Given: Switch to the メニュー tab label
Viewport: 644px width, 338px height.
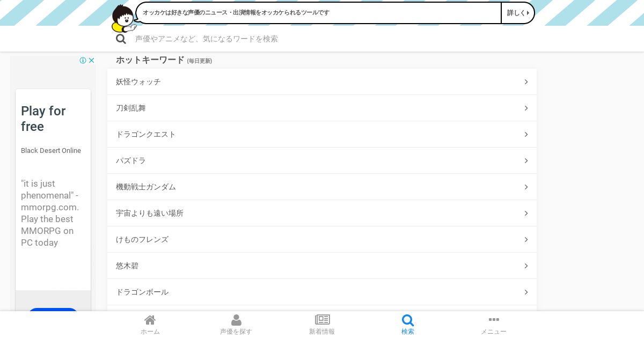Looking at the screenshot, I should click(x=494, y=332).
